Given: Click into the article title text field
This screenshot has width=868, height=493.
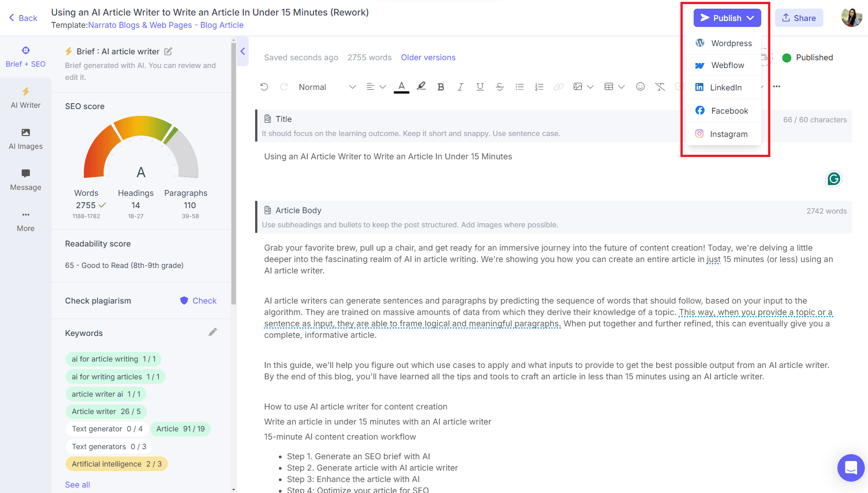Looking at the screenshot, I should coord(388,157).
